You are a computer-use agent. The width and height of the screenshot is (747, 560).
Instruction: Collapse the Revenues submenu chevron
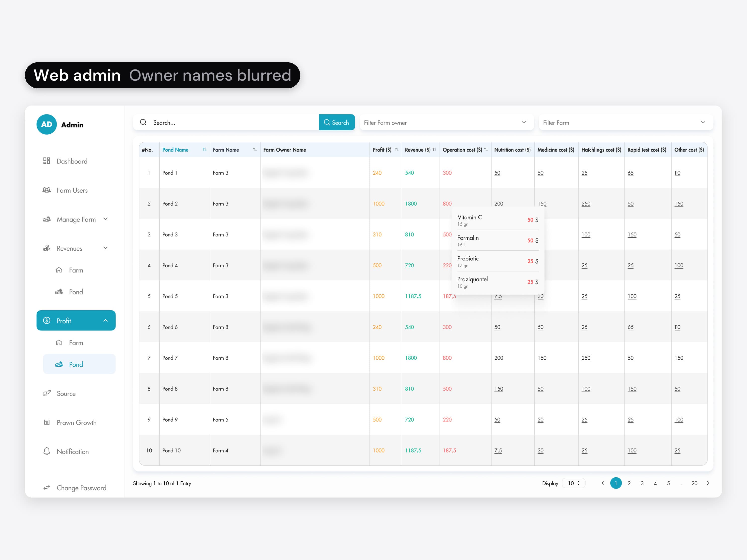(105, 248)
